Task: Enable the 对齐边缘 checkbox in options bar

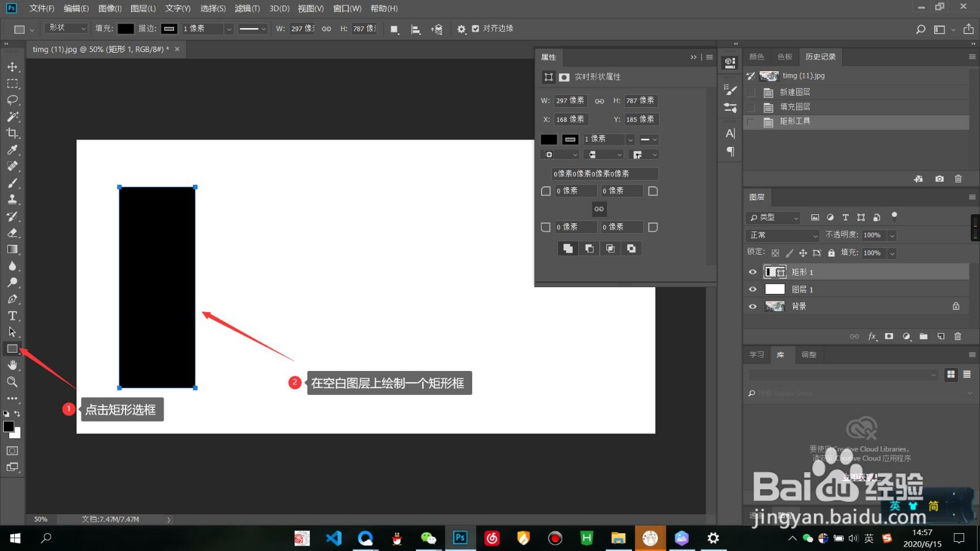Action: pyautogui.click(x=476, y=28)
